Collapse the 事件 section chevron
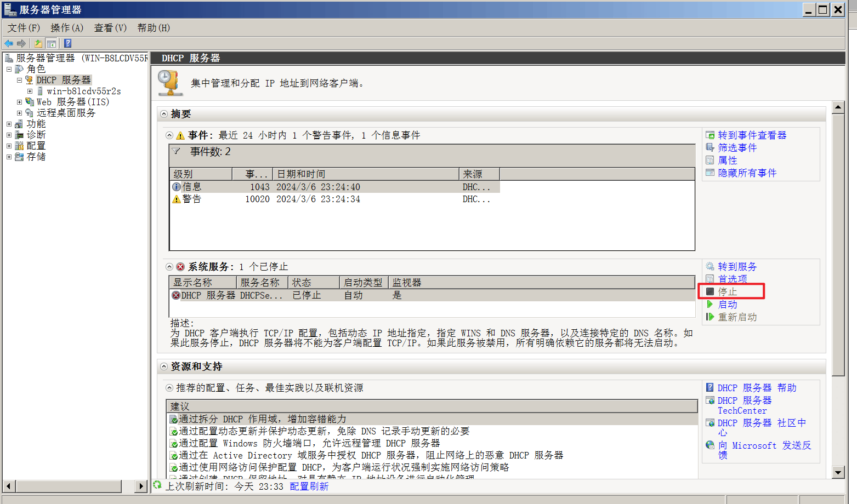 click(x=169, y=135)
